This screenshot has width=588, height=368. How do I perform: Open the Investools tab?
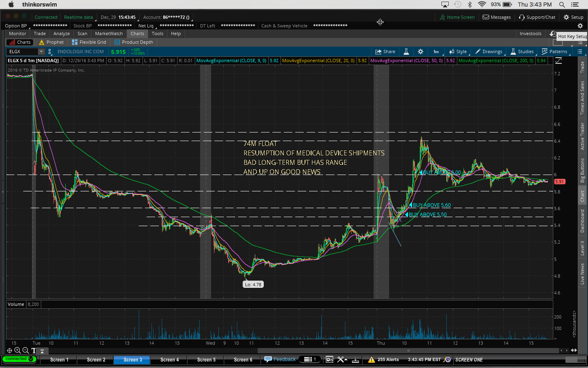(530, 34)
